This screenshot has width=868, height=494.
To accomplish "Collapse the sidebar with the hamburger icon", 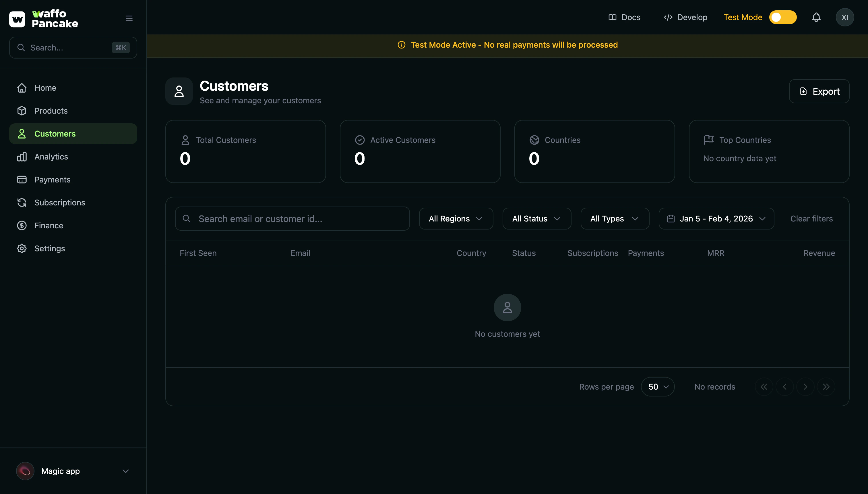I will click(129, 18).
